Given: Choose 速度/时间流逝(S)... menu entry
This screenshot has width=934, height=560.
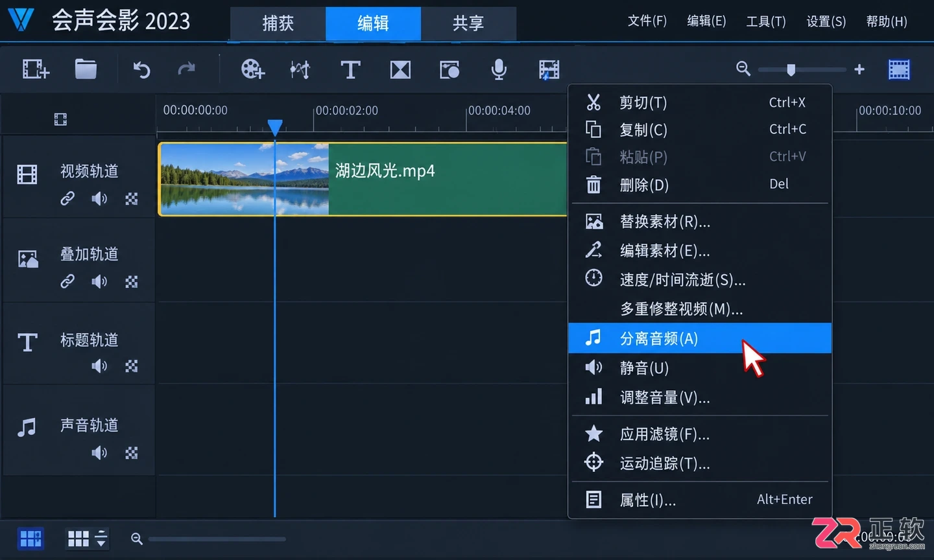Looking at the screenshot, I should (700, 279).
